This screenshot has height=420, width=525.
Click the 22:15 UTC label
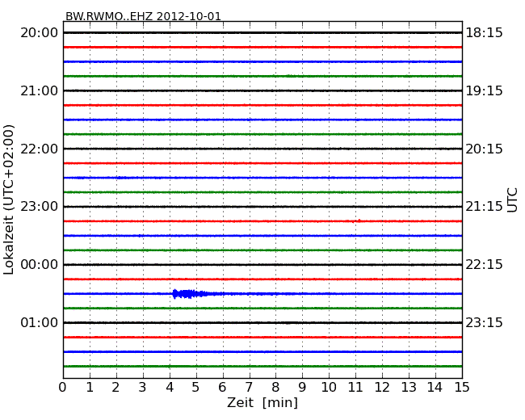pos(484,265)
